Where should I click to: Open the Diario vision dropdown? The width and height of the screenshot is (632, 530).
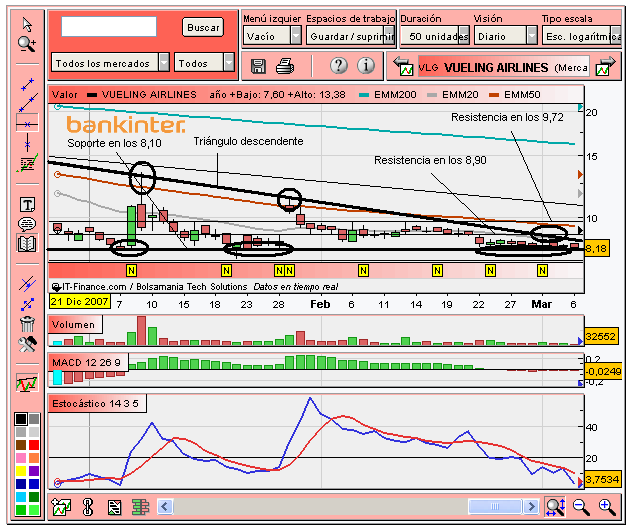click(x=506, y=36)
